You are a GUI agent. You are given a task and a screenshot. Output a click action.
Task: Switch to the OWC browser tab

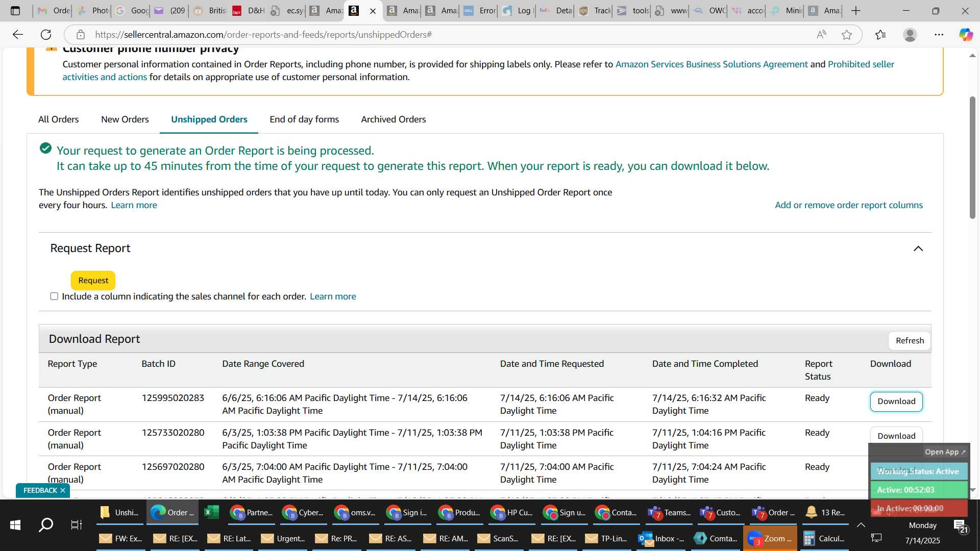(x=709, y=11)
